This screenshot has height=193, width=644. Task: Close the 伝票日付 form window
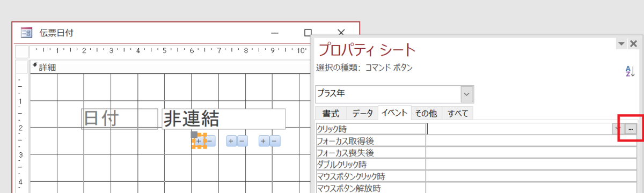coord(341,33)
